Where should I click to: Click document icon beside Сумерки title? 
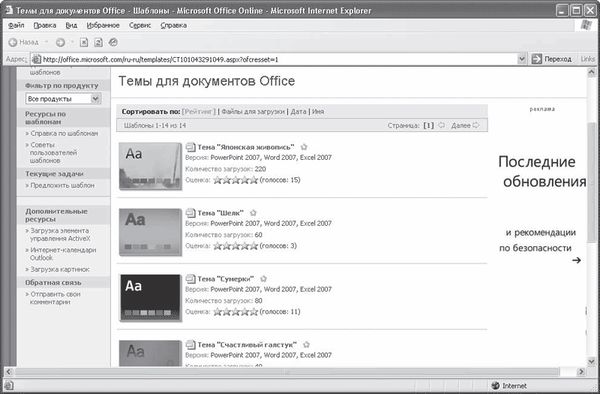(191, 279)
